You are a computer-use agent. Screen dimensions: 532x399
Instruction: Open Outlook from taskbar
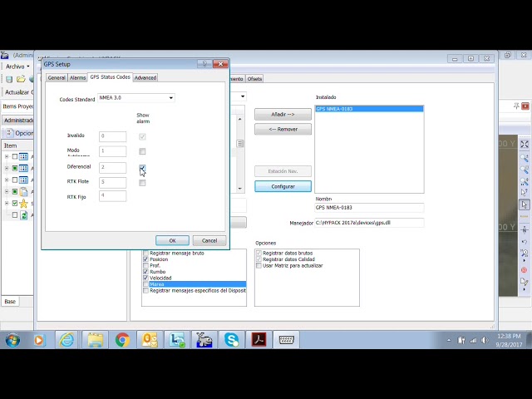150,340
